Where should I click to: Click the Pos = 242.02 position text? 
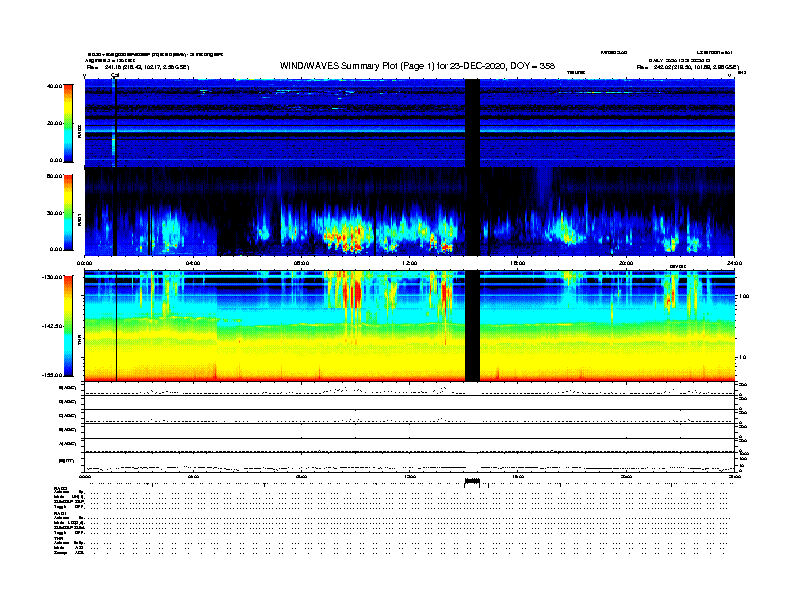687,67
